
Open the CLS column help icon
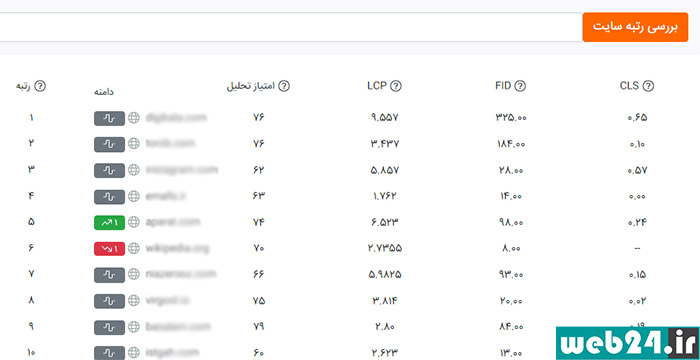(x=648, y=86)
